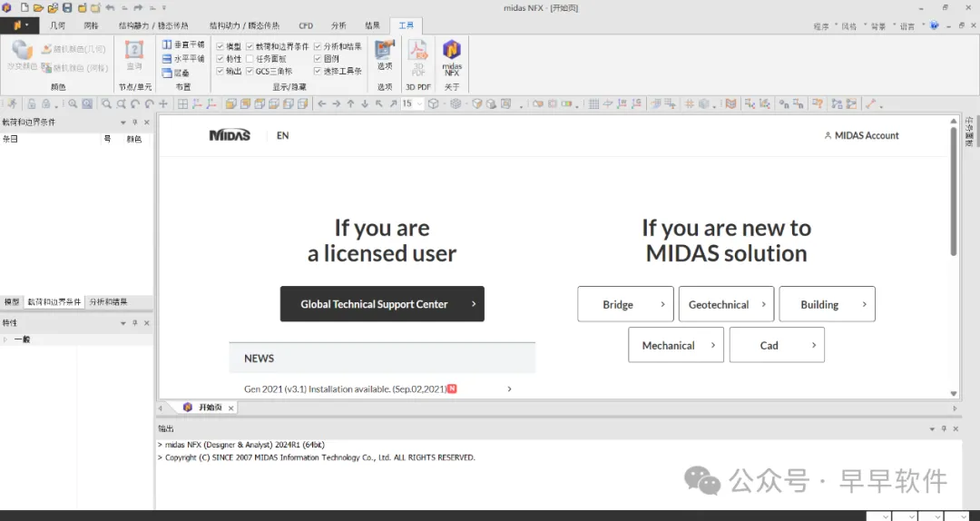Click the 查询 node/element query icon
This screenshot has height=521, width=980.
coord(134,55)
